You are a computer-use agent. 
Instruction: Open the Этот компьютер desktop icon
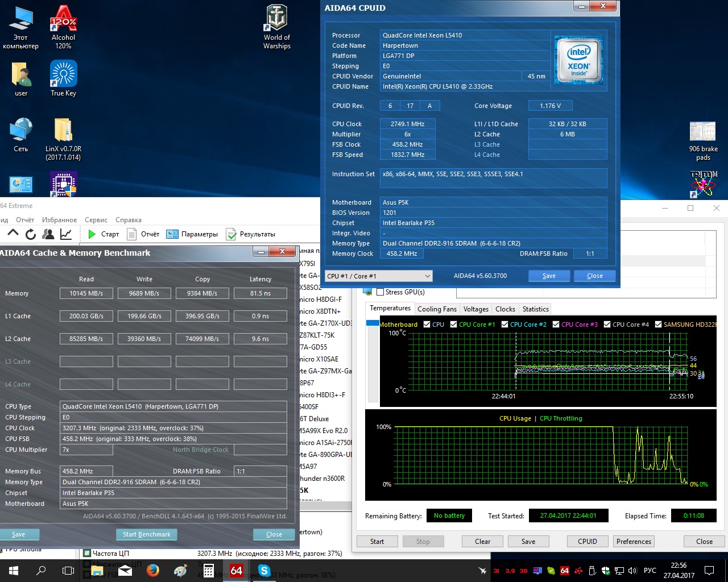pos(21,27)
